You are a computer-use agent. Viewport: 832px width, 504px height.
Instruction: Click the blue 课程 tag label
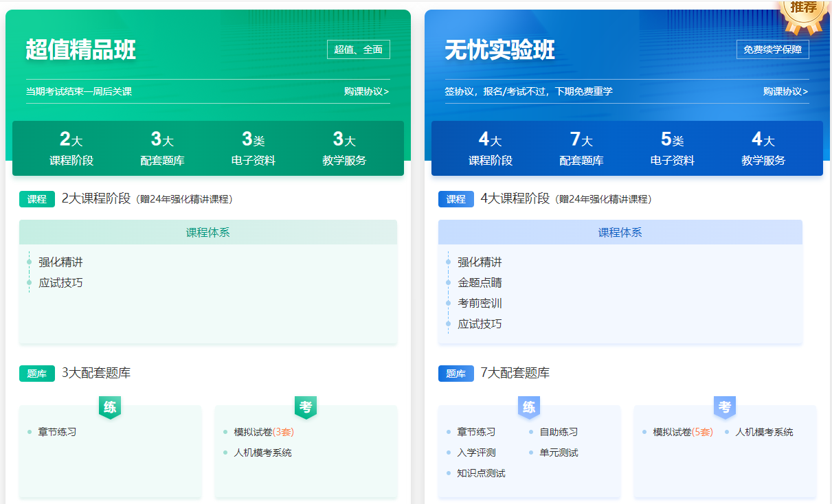[x=456, y=199]
